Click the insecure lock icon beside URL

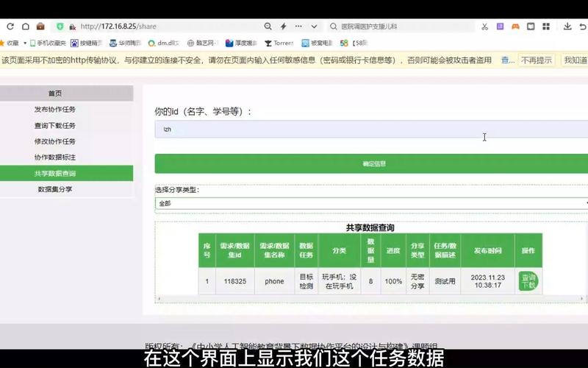pos(73,26)
